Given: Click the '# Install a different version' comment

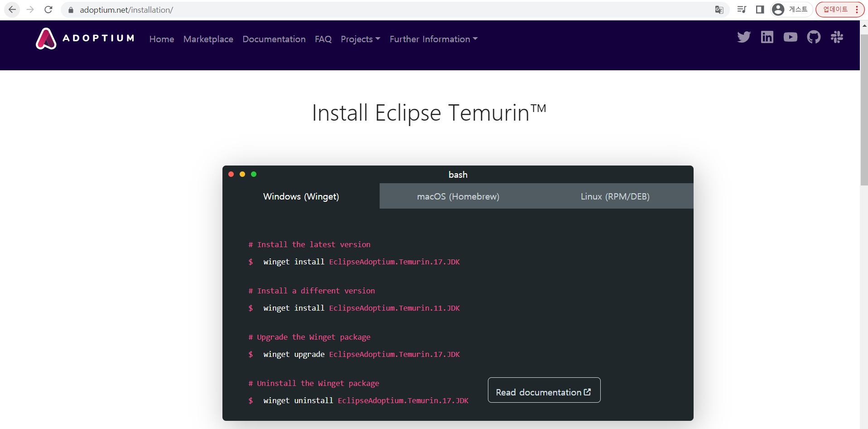Looking at the screenshot, I should [312, 291].
